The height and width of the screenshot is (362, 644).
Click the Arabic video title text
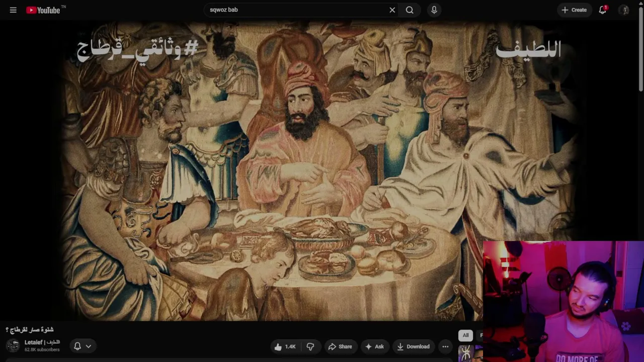click(29, 330)
